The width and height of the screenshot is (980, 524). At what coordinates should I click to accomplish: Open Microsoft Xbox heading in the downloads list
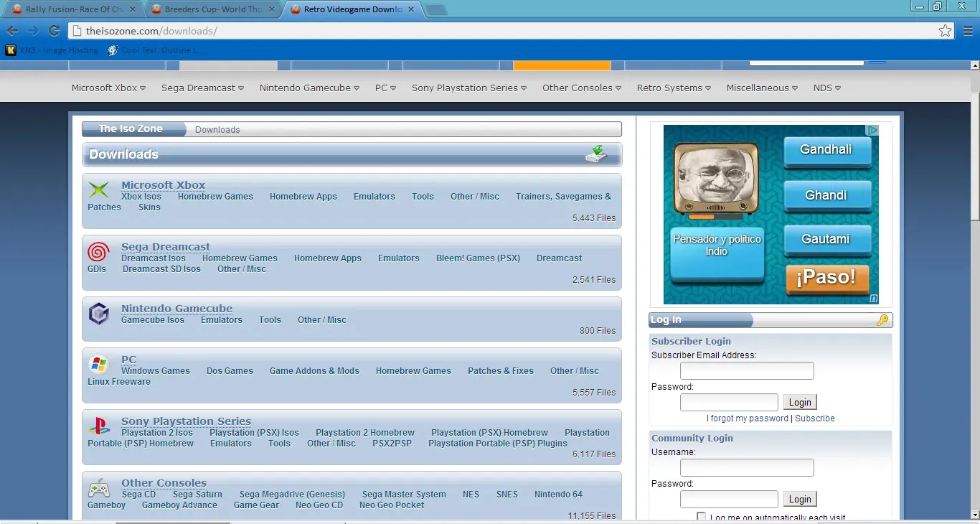pos(164,184)
